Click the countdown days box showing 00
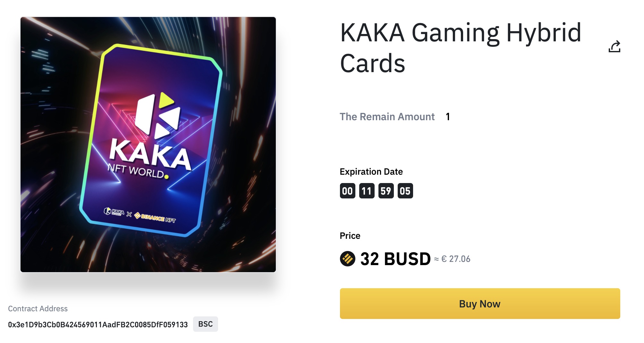The width and height of the screenshot is (644, 343). 347,191
